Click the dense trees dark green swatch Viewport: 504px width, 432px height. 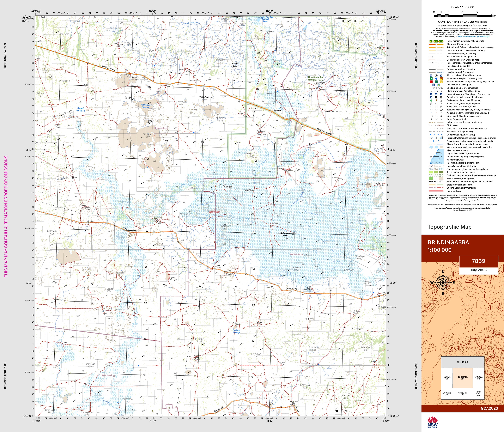[x=441, y=172]
